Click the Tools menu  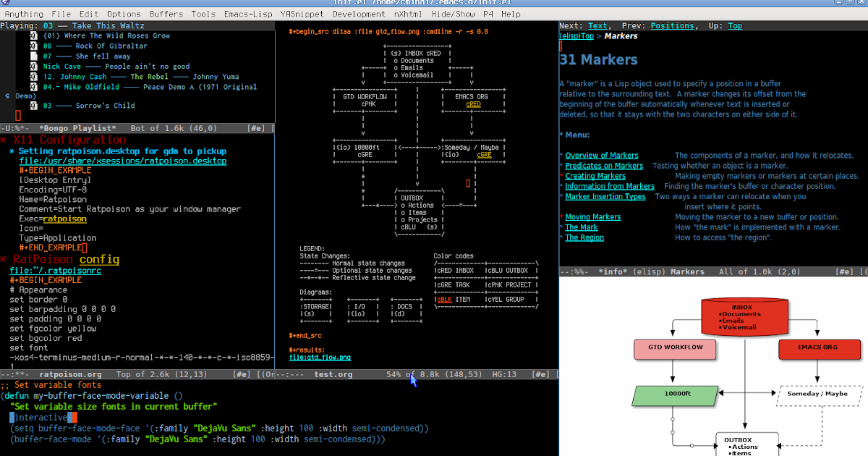tap(203, 12)
